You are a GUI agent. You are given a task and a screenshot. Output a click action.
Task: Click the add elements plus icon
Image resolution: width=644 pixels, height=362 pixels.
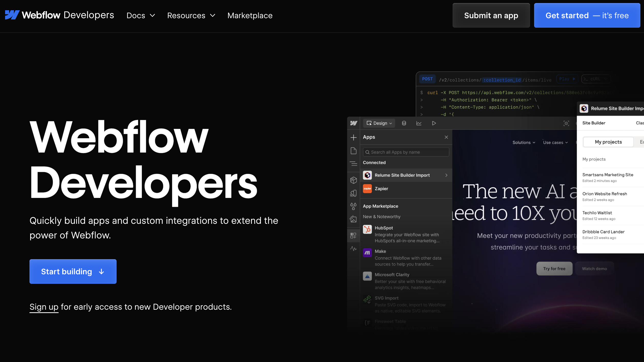[x=354, y=137]
